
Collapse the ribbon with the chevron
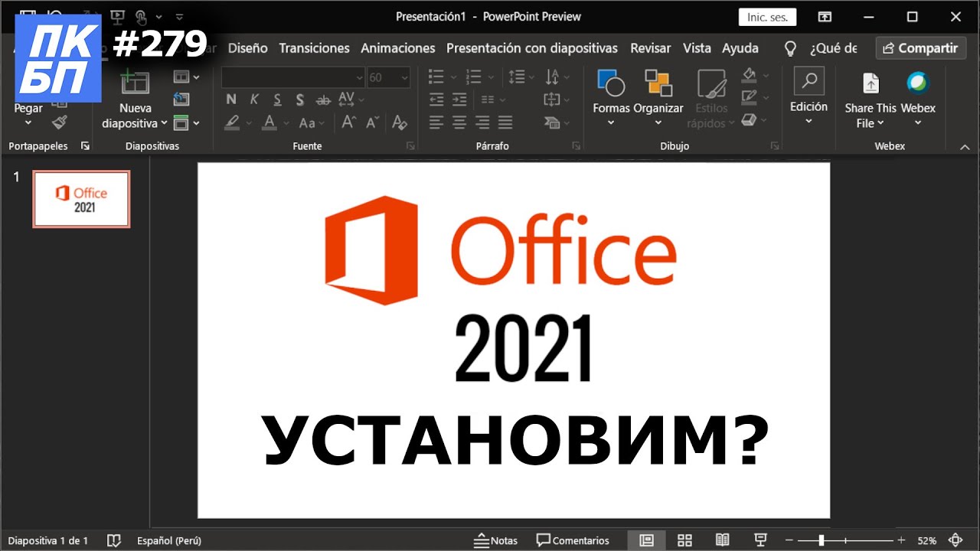point(963,145)
